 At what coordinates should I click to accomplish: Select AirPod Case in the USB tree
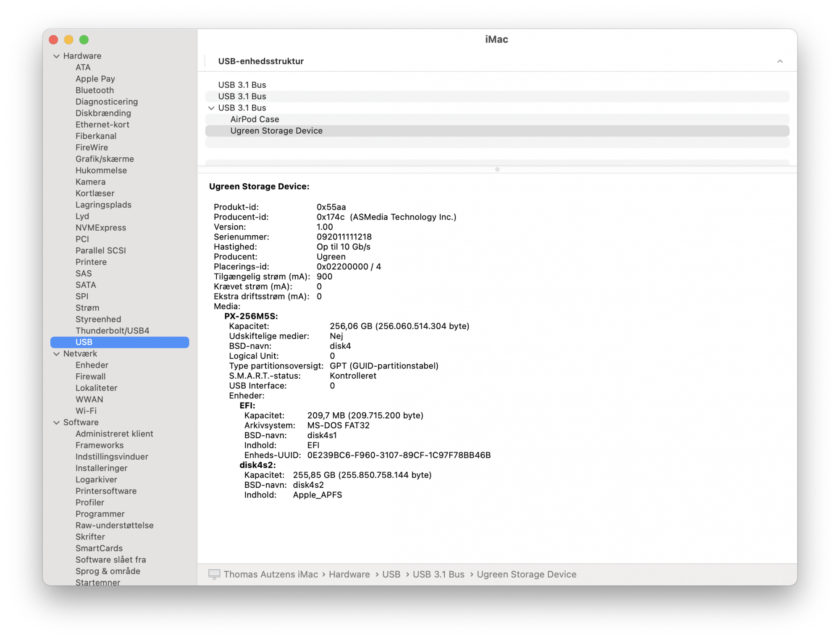(255, 119)
